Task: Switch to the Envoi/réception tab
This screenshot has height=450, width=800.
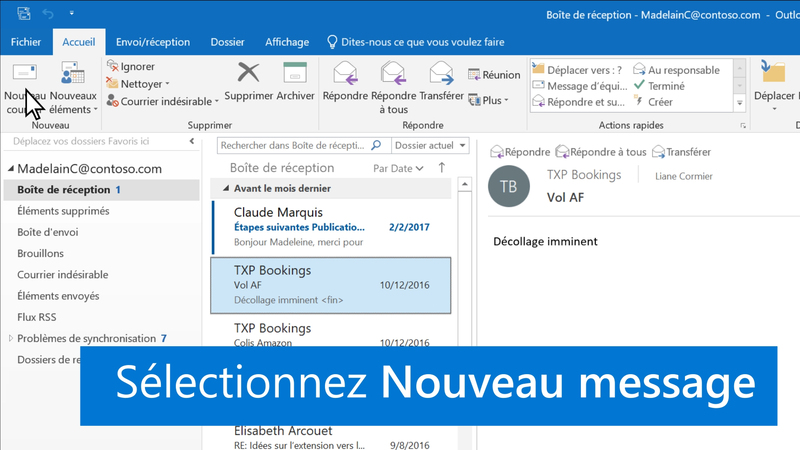Action: pos(152,42)
